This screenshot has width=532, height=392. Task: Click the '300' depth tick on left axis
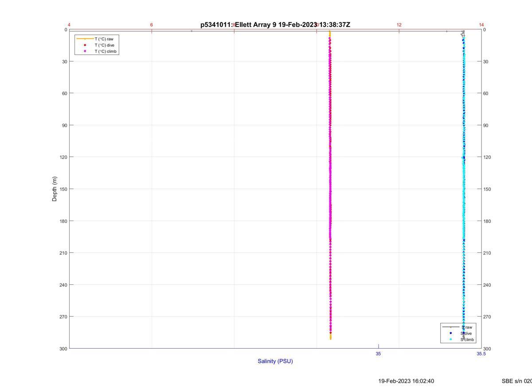(x=63, y=349)
